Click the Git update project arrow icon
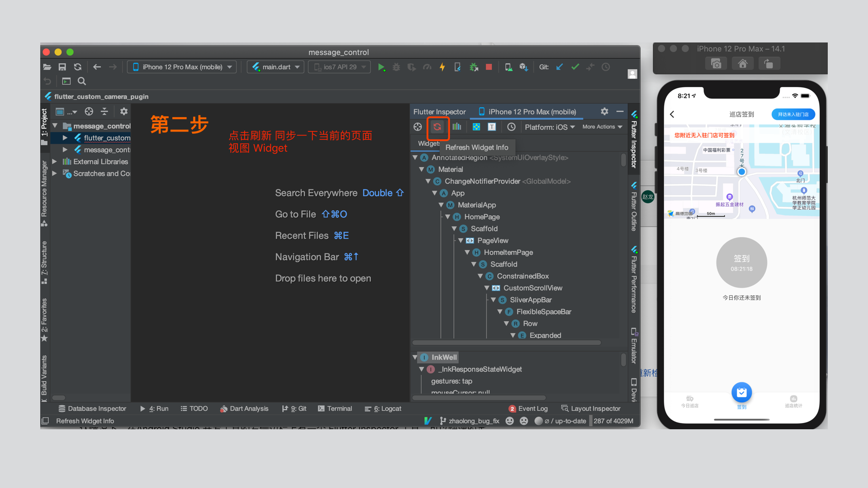Screen dimensions: 868x488 pyautogui.click(x=559, y=67)
